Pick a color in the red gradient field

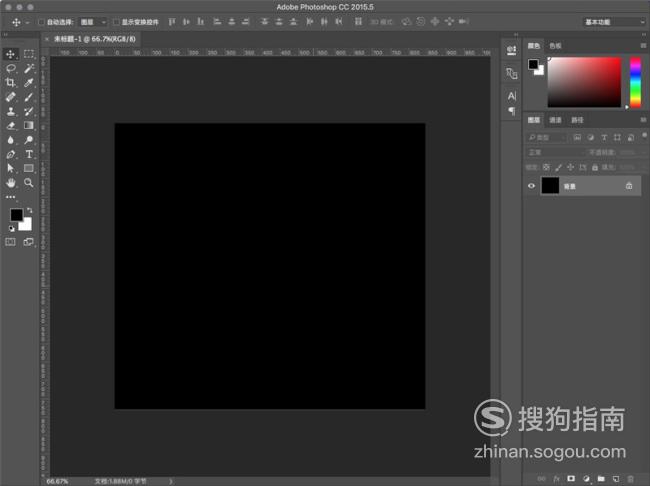[x=584, y=82]
